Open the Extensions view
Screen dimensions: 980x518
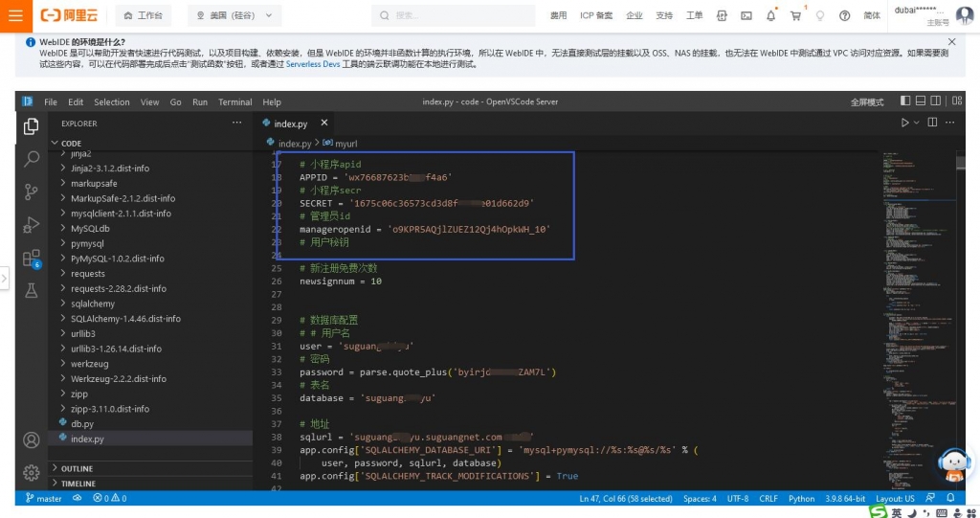[x=32, y=258]
